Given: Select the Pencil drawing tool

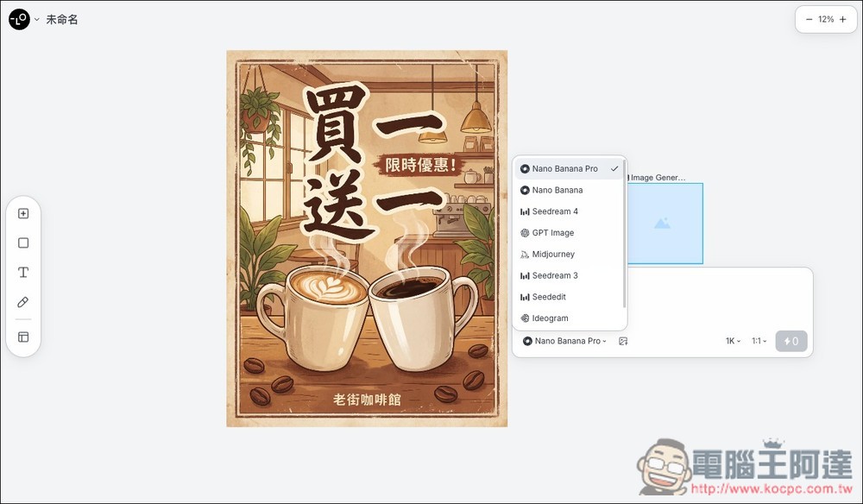Looking at the screenshot, I should tap(23, 301).
